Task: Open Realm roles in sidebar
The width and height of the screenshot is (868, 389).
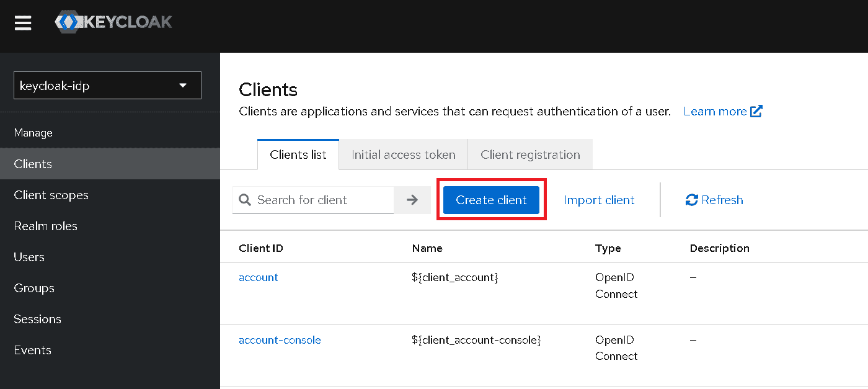Action: tap(45, 226)
